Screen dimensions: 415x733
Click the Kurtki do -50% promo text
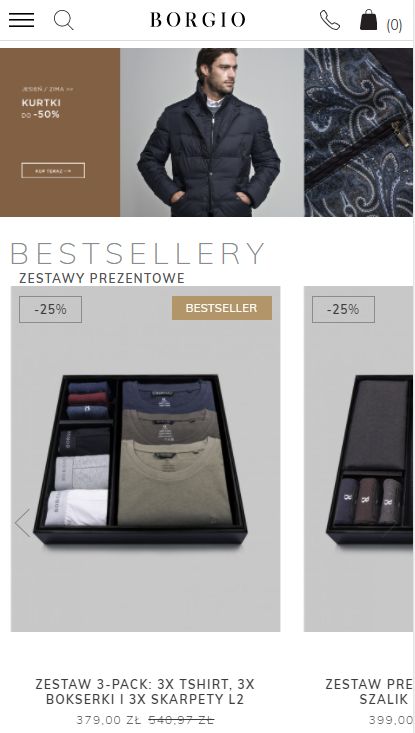[41, 108]
